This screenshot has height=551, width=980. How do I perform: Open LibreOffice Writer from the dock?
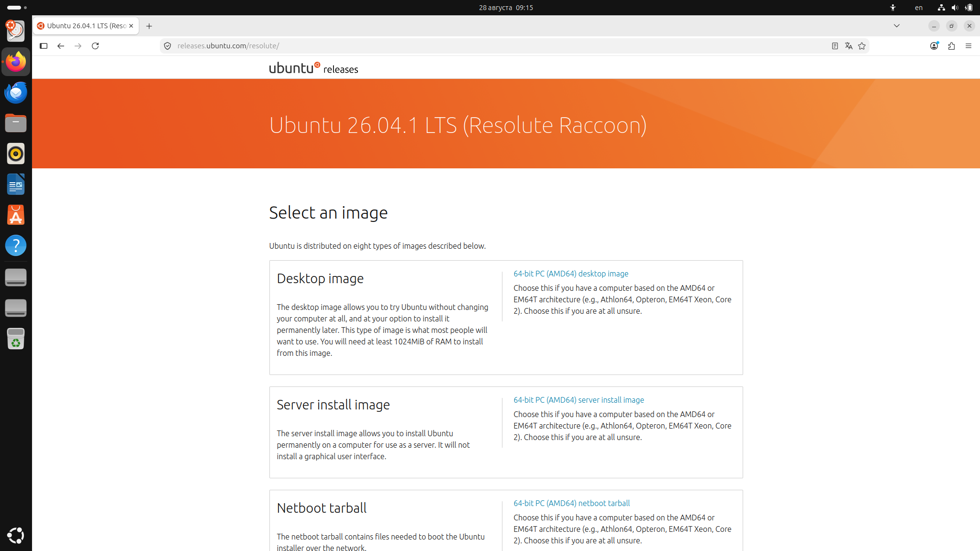(16, 185)
